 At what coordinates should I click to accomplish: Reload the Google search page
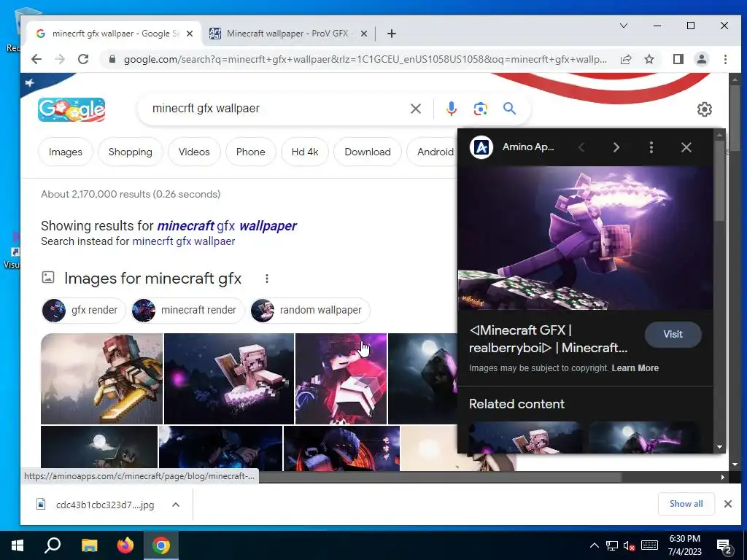click(83, 59)
